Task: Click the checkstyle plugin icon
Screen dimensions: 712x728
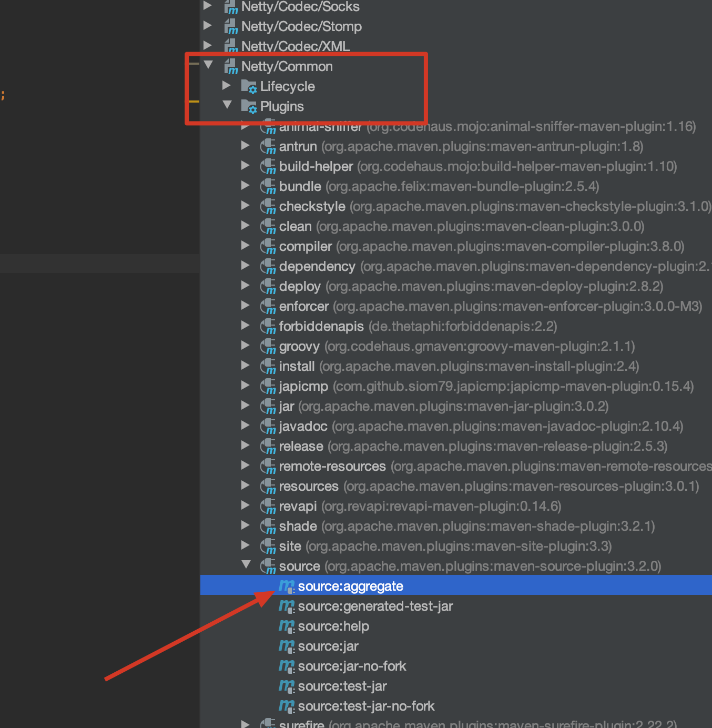Action: tap(268, 206)
